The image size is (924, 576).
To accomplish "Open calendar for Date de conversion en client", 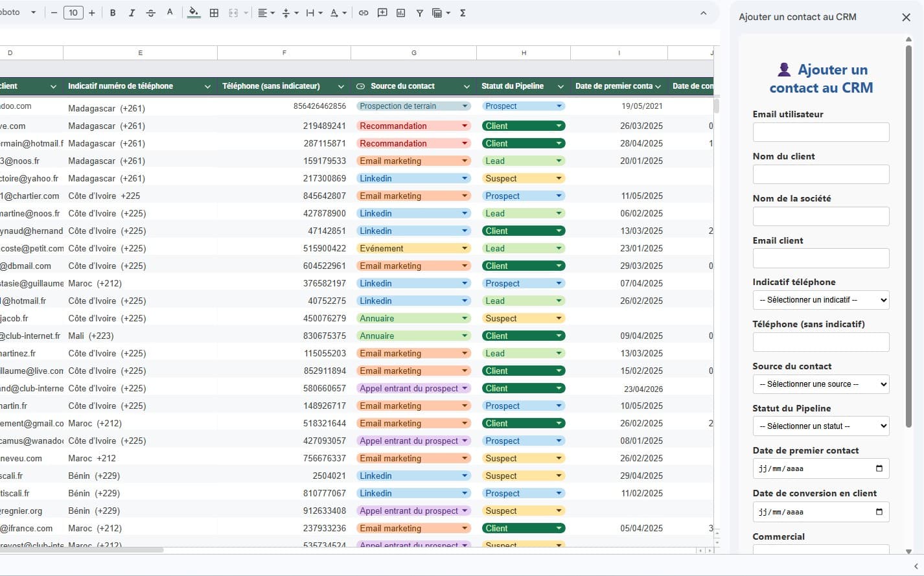I will [x=879, y=512].
